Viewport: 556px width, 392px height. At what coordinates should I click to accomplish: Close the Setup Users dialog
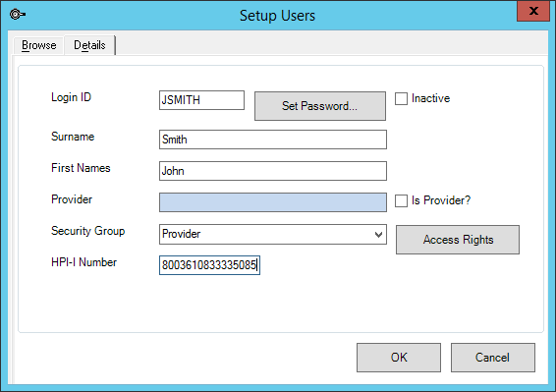click(x=533, y=11)
